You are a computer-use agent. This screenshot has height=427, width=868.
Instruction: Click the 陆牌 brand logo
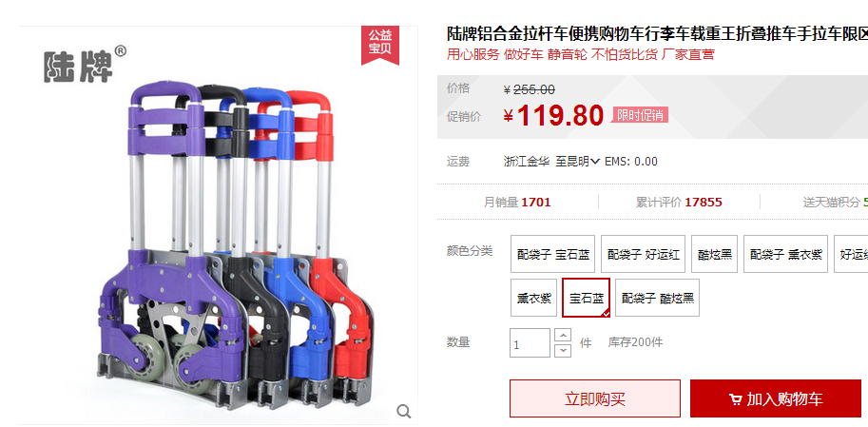(x=85, y=65)
